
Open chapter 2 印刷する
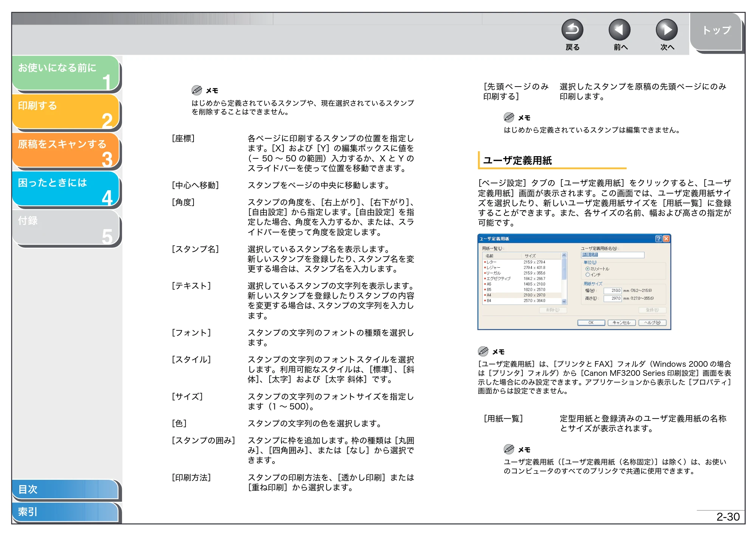click(66, 112)
